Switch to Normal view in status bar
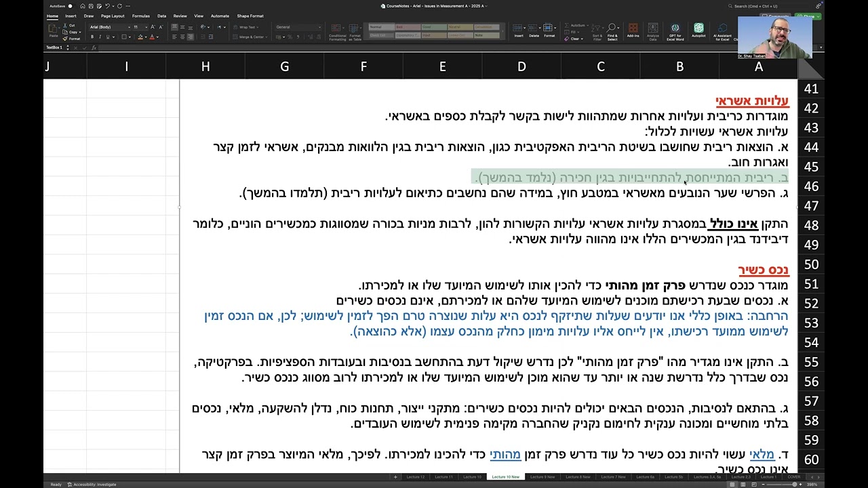Screen dimensions: 868x488 click(x=732, y=485)
